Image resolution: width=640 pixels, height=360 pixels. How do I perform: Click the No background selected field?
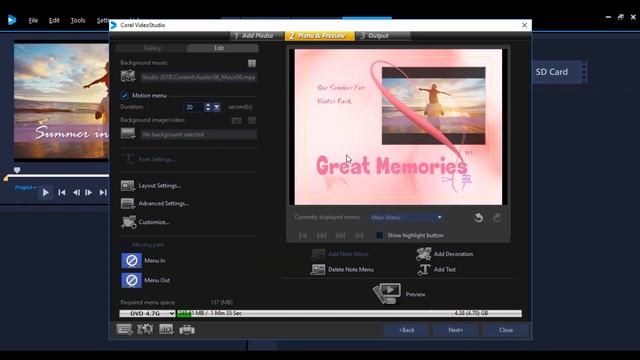(199, 134)
